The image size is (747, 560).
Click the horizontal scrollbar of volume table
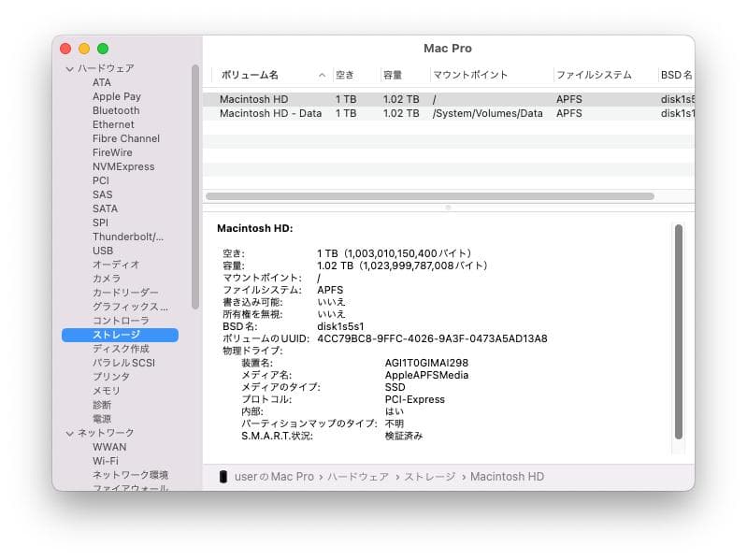430,196
